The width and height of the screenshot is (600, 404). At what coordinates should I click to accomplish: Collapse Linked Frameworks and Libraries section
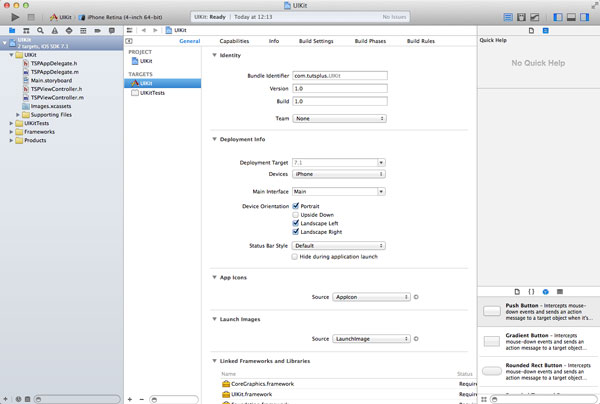pyautogui.click(x=214, y=361)
